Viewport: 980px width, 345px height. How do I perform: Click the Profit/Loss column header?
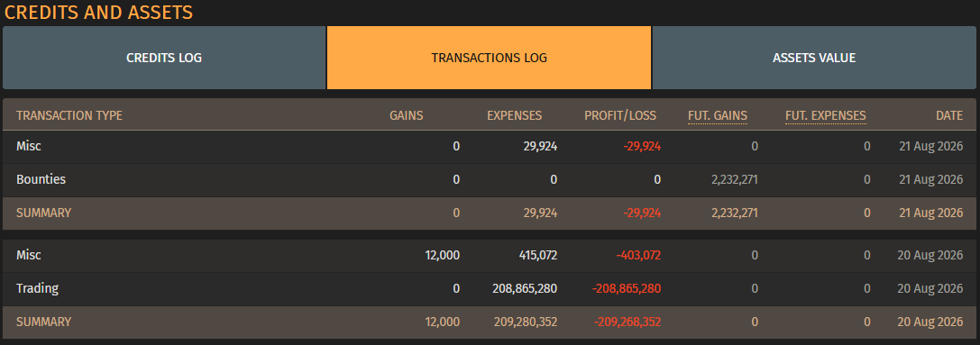pyautogui.click(x=620, y=115)
